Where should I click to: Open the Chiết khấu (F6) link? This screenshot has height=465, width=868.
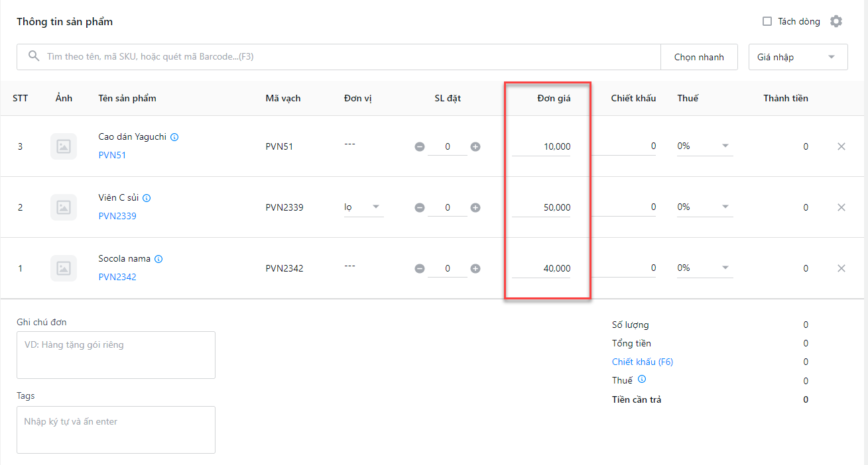643,362
